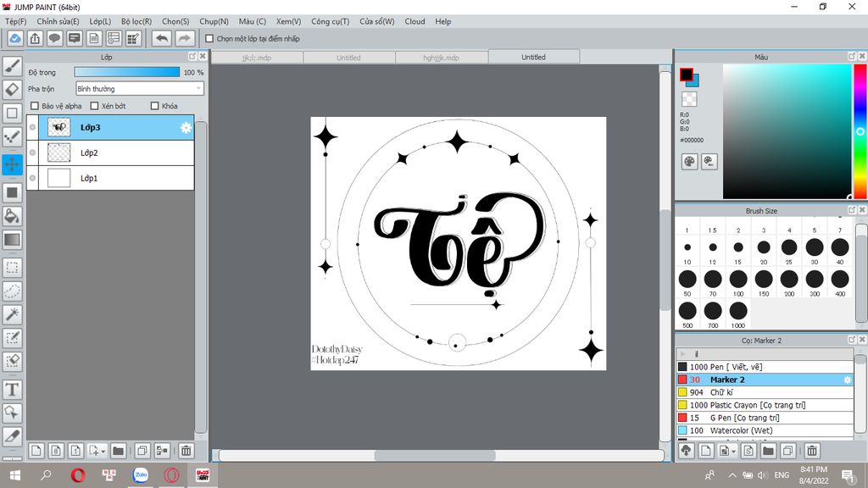Screen dimensions: 868x488
Task: Open the Windows Start menu
Action: (x=15, y=475)
